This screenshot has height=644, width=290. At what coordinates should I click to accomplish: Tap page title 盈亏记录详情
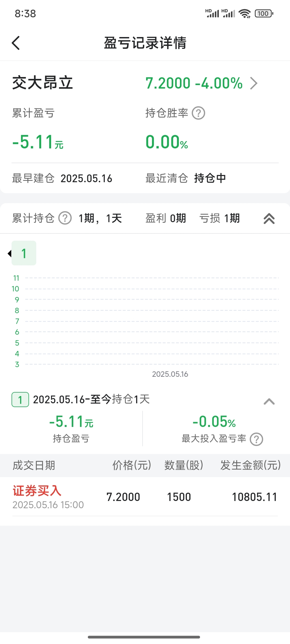[x=145, y=43]
